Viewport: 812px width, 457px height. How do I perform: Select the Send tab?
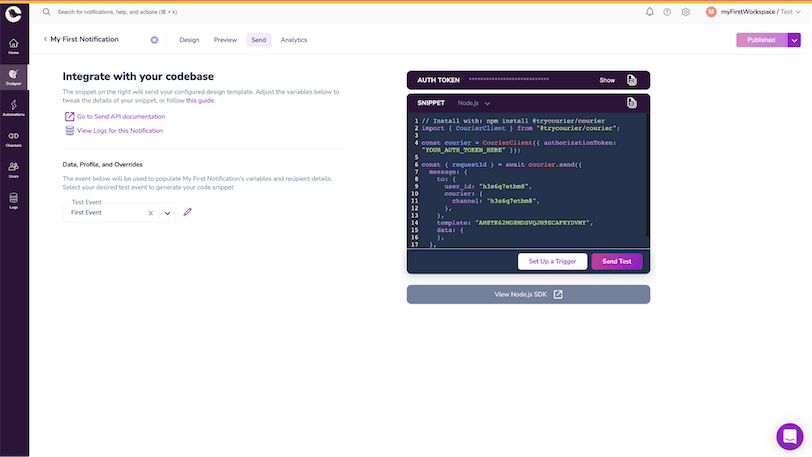(x=258, y=40)
